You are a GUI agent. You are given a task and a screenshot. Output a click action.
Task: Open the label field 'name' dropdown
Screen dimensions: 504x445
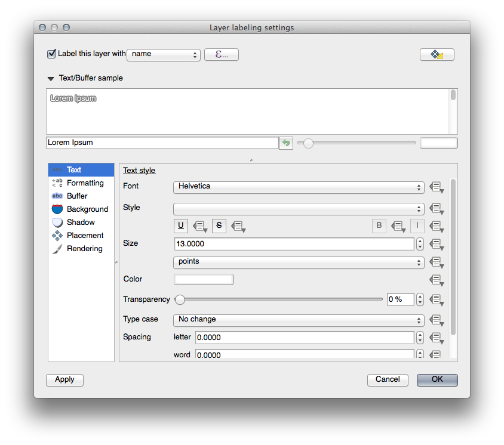pos(163,54)
